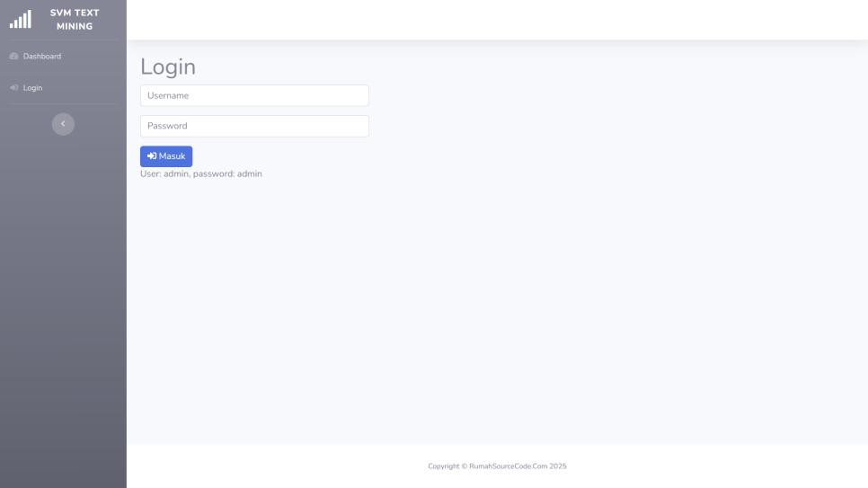Click the signal bars logo icon
The height and width of the screenshot is (488, 868).
pos(21,19)
